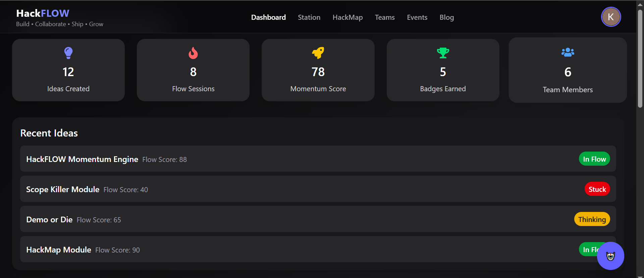Open the Blog nav link
Viewport: 644px width, 278px height.
point(447,17)
